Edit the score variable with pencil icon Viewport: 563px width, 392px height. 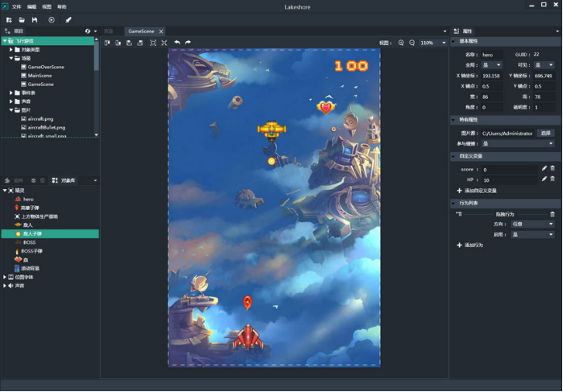(x=544, y=168)
